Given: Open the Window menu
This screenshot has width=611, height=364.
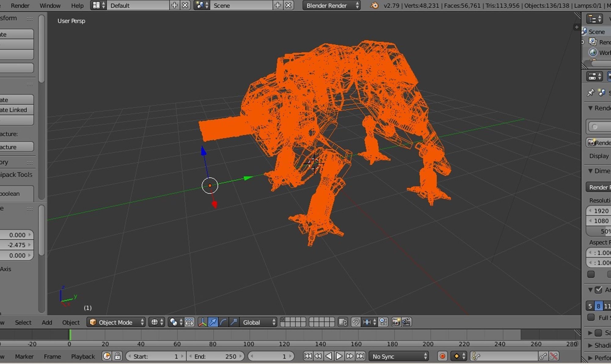Looking at the screenshot, I should [50, 5].
